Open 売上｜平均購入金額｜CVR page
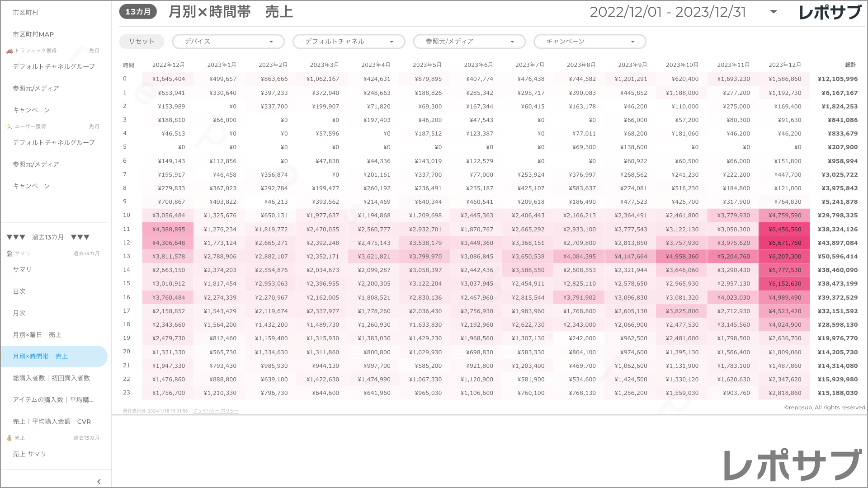Screen dimensions: 868x488 52,422
